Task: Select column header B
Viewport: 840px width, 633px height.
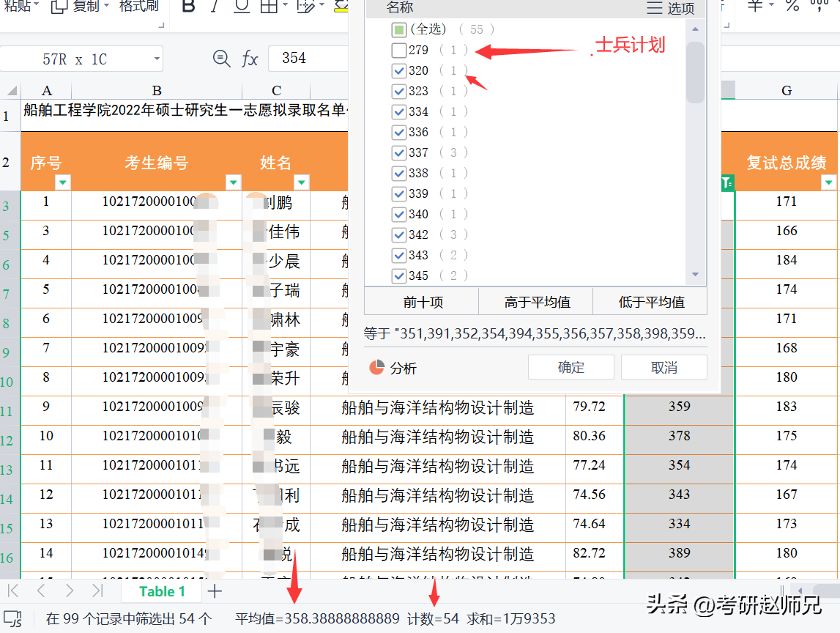Action: [157, 90]
